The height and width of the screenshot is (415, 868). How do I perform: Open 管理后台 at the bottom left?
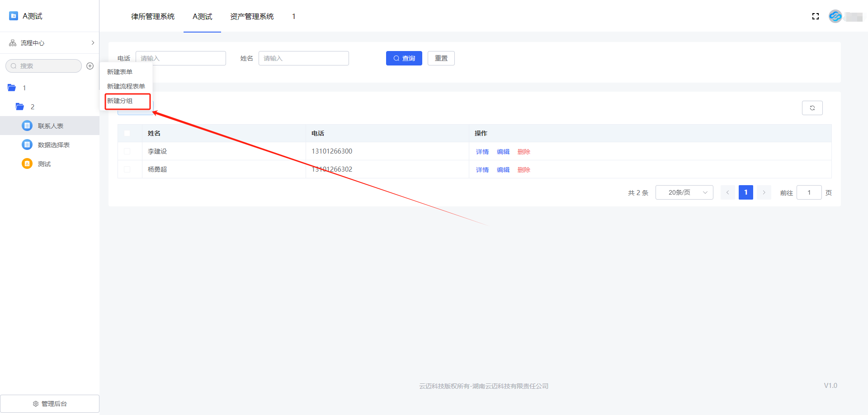point(50,404)
